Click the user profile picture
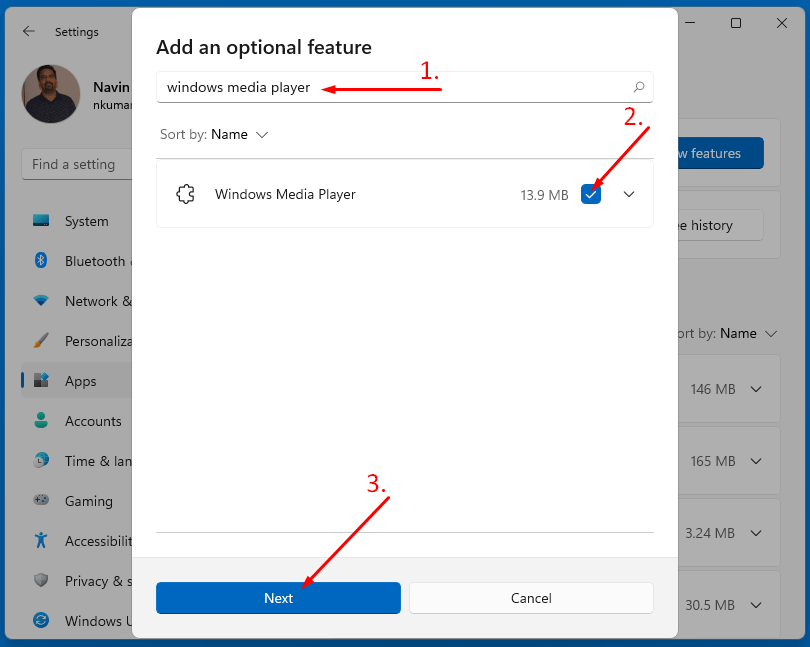Viewport: 810px width, 647px height. [x=51, y=94]
